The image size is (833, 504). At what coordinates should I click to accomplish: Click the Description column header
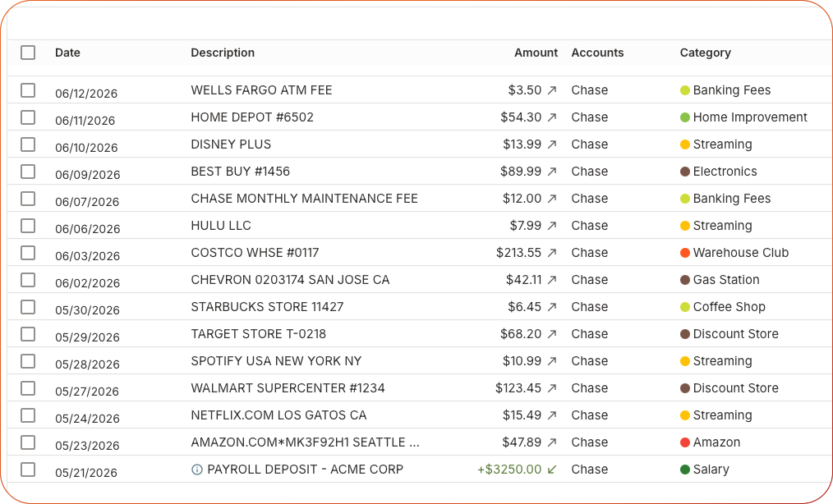223,53
